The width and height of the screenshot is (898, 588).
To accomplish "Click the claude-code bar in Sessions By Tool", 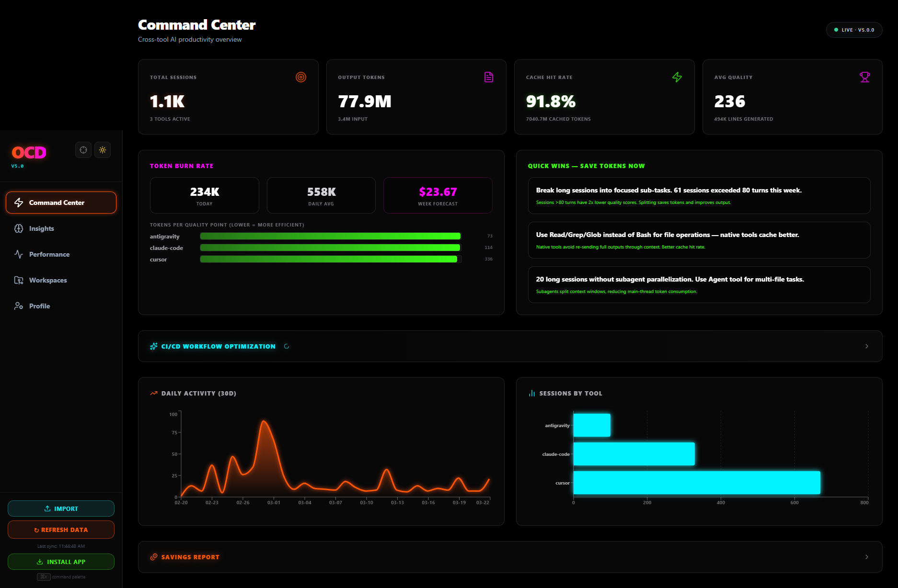I will [634, 454].
